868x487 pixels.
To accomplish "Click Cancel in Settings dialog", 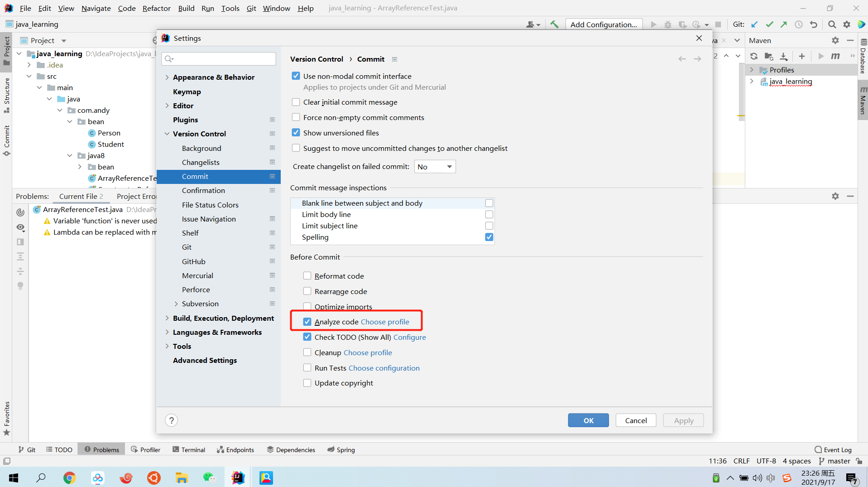I will coord(636,420).
